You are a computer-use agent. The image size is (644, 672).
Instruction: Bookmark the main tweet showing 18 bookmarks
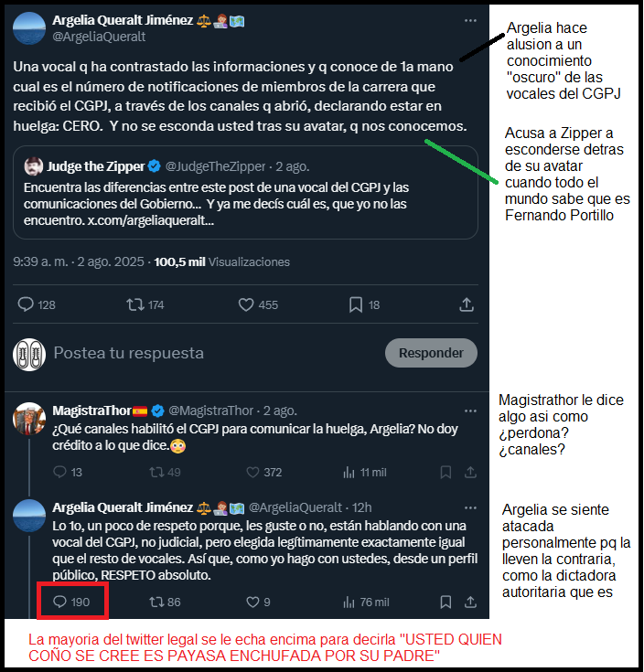tap(356, 304)
